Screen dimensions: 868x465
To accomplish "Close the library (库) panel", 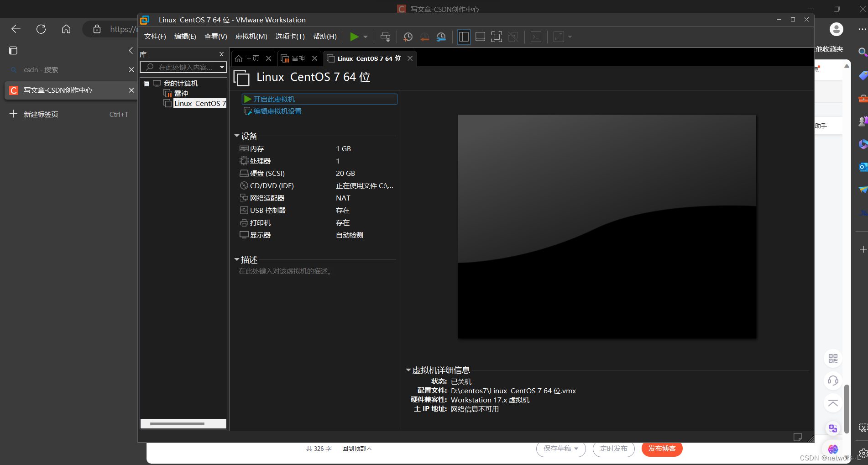I will coord(222,54).
